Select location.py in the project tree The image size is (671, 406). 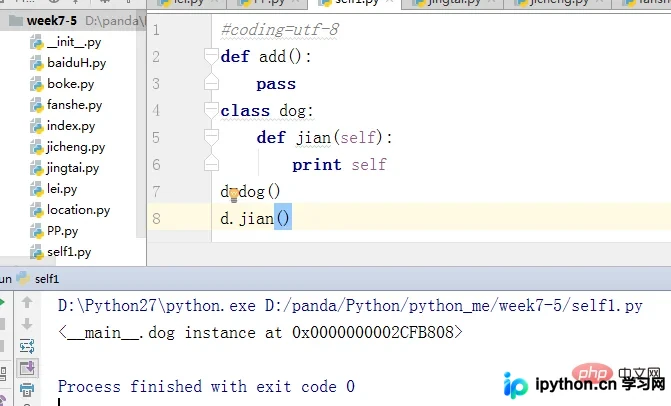(x=78, y=210)
